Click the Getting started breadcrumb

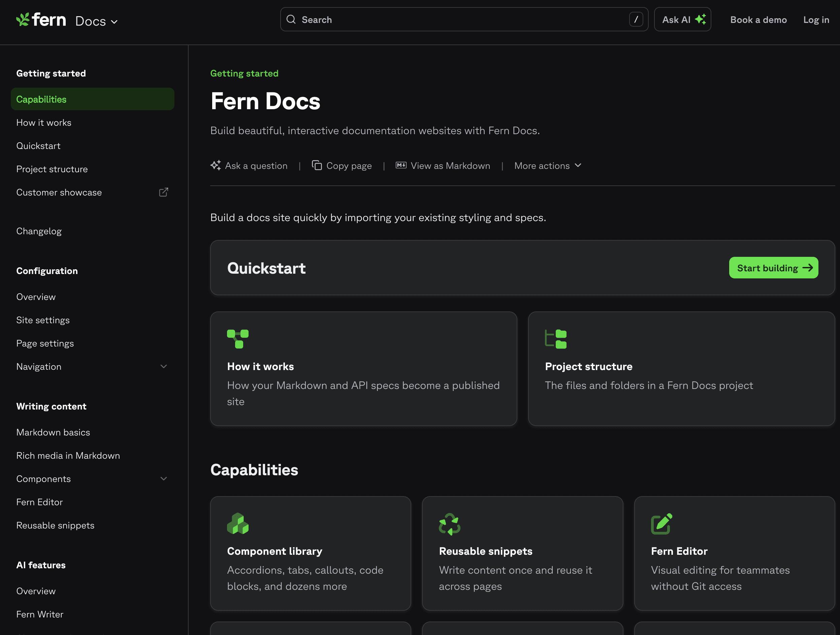point(244,73)
